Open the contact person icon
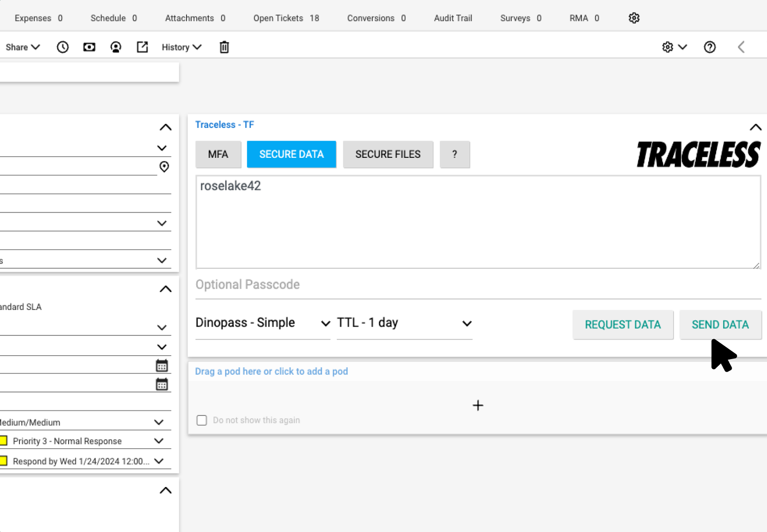This screenshot has height=532, width=767. coord(116,47)
